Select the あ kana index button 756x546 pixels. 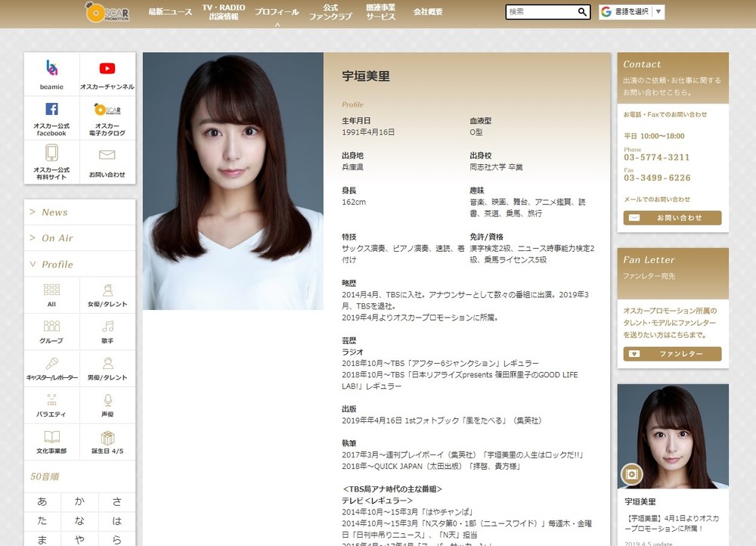pos(42,501)
